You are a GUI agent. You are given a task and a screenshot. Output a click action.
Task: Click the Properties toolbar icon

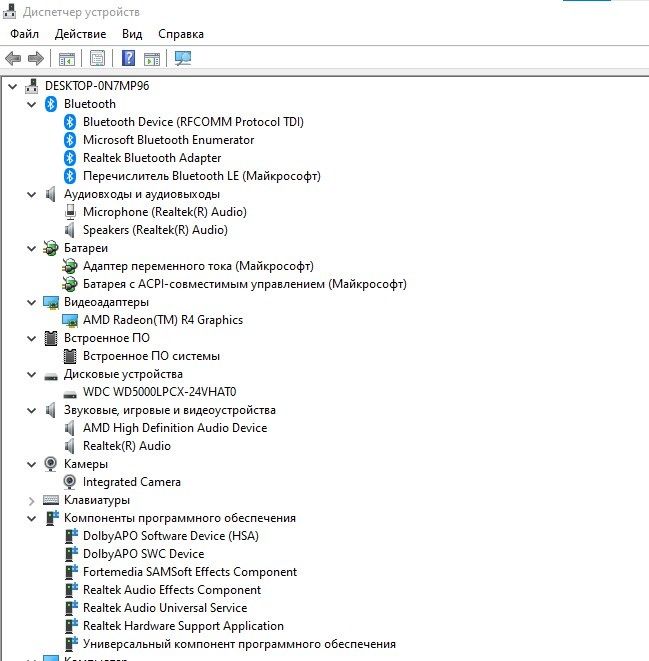(97, 58)
